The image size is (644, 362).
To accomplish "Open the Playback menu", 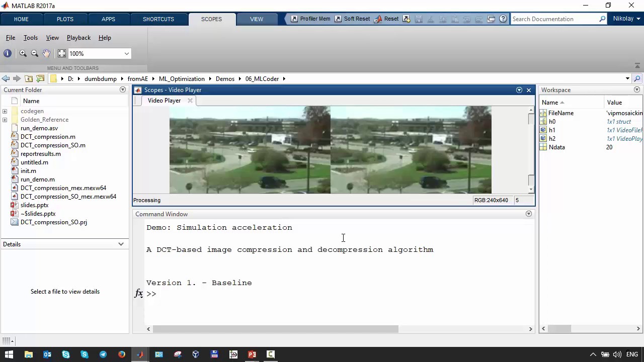I will 78,38.
